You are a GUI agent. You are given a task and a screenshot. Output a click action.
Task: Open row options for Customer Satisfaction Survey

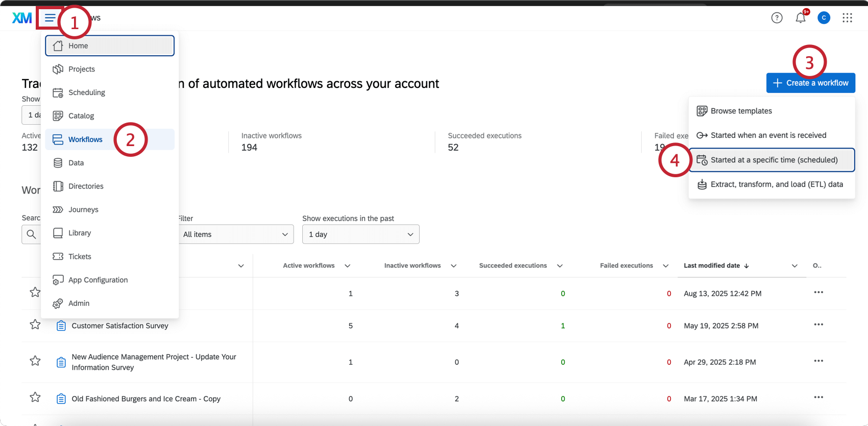[x=818, y=325]
